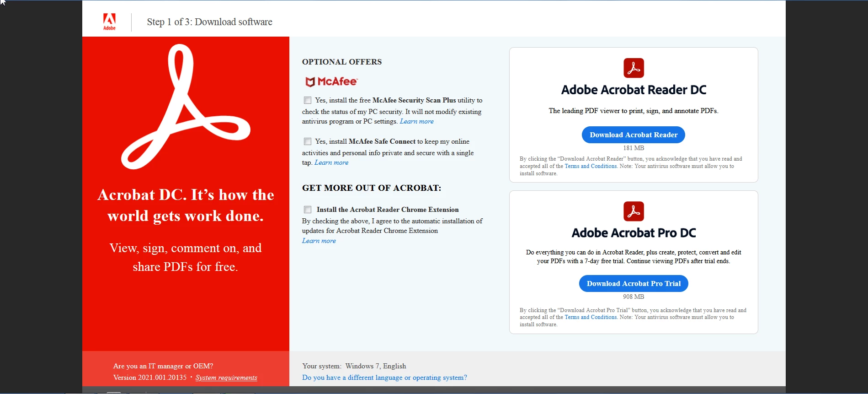This screenshot has width=868, height=394.
Task: Open Terms and Conditions in the Pro DC card
Action: (591, 317)
